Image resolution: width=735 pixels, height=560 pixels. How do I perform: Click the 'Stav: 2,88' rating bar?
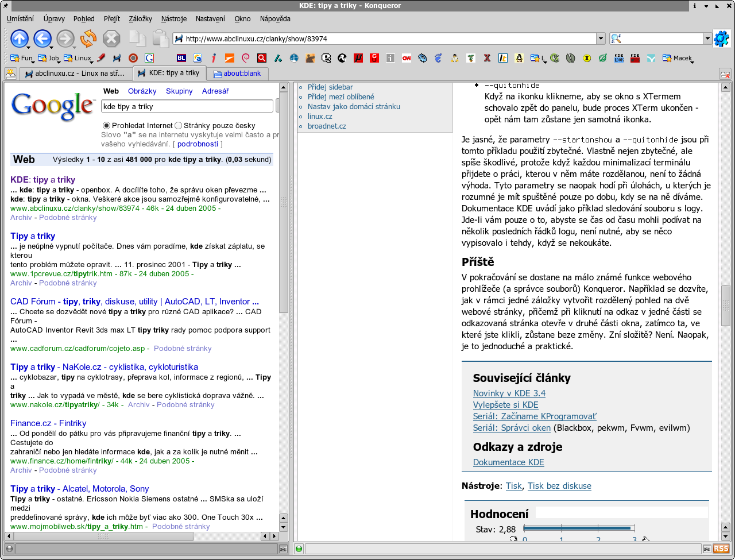(x=579, y=528)
